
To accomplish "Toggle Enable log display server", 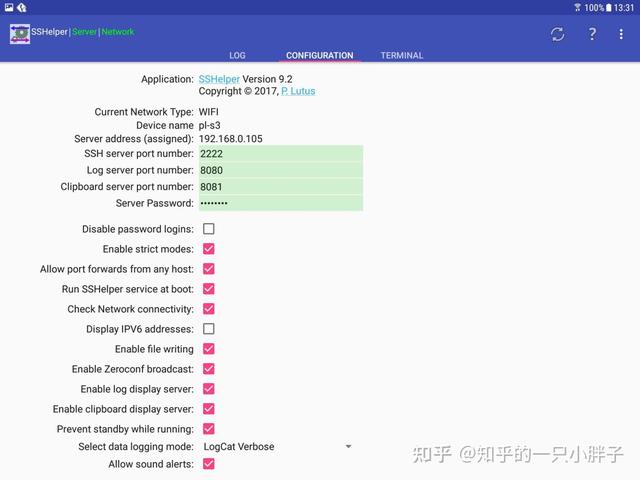I will (209, 389).
